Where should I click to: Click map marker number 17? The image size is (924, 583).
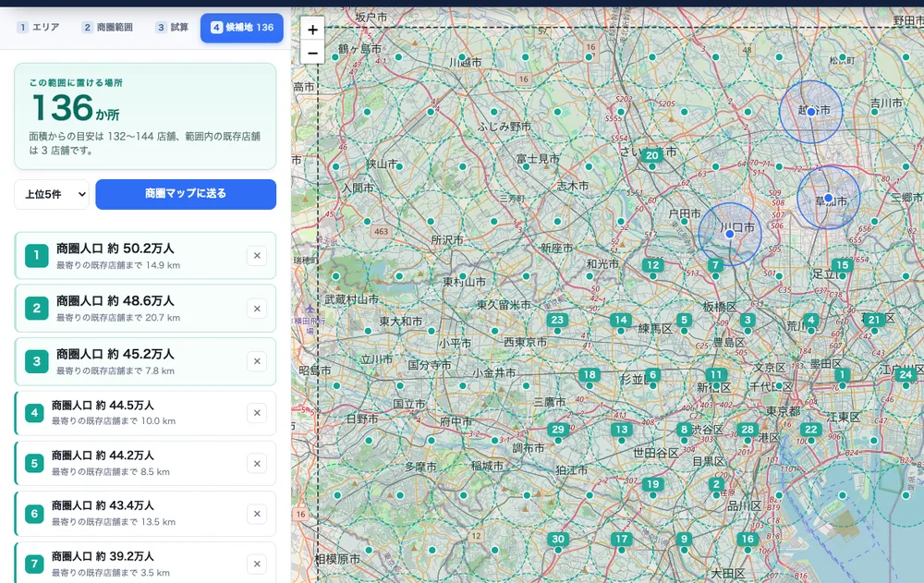click(x=621, y=539)
